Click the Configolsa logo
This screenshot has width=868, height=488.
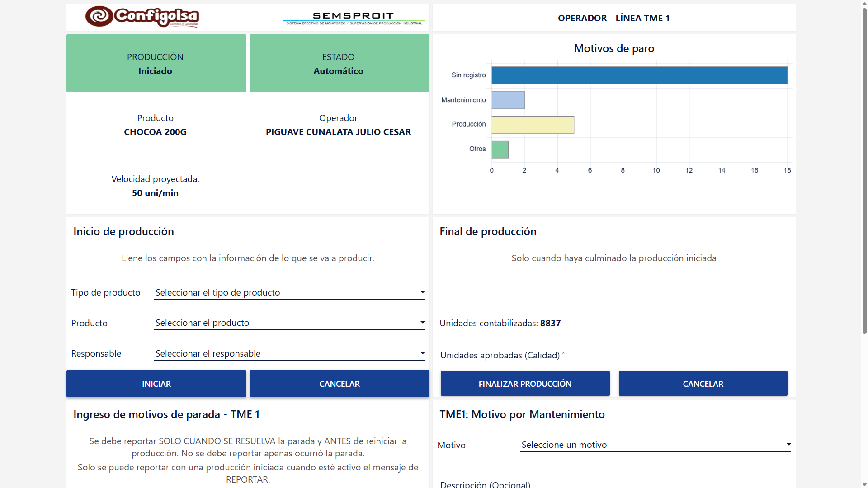click(x=142, y=17)
